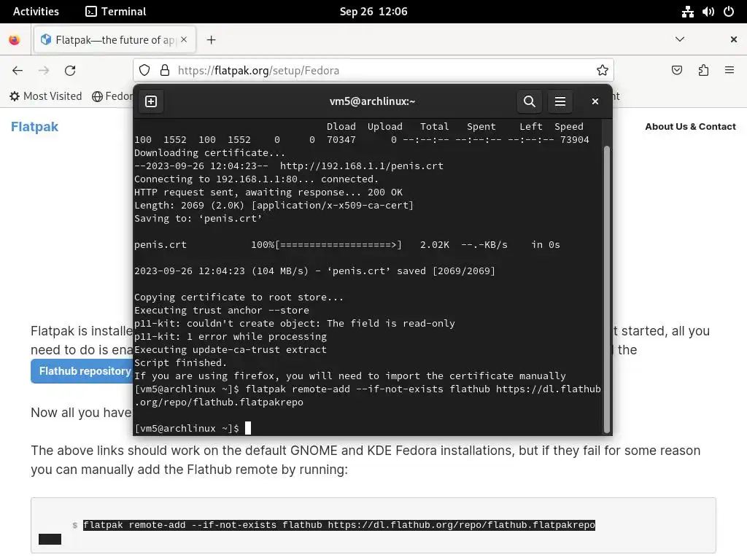Screen dimensions: 747x560
Task: Click the Flatpak logo link
Action: coord(34,127)
